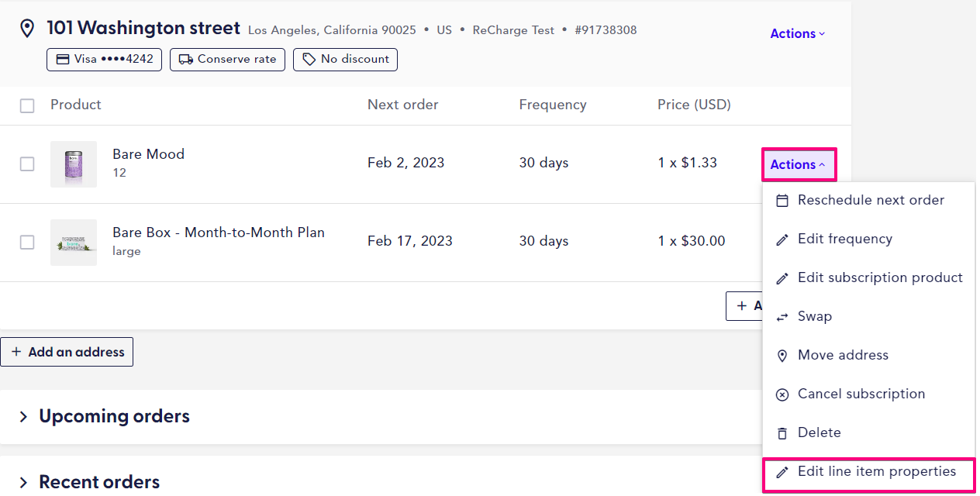Image resolution: width=980 pixels, height=496 pixels.
Task: Select the Bare Box Month-to-Month Plan checkbox
Action: click(27, 242)
